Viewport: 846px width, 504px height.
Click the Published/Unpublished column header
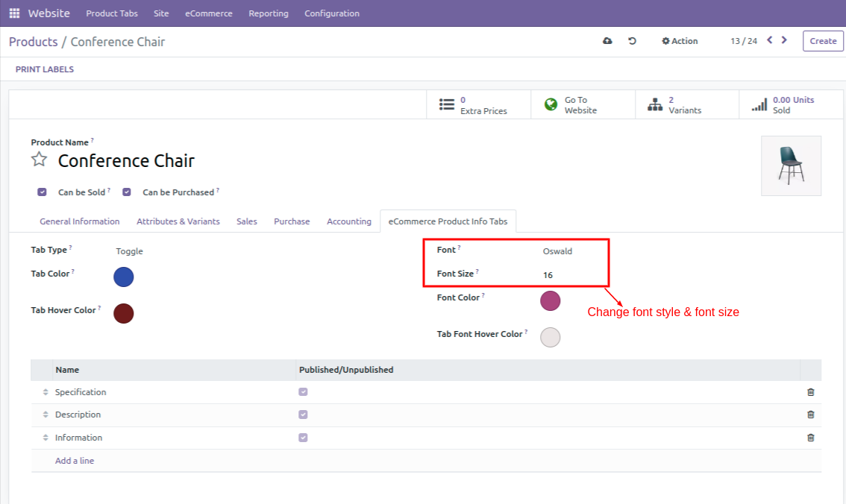click(346, 370)
